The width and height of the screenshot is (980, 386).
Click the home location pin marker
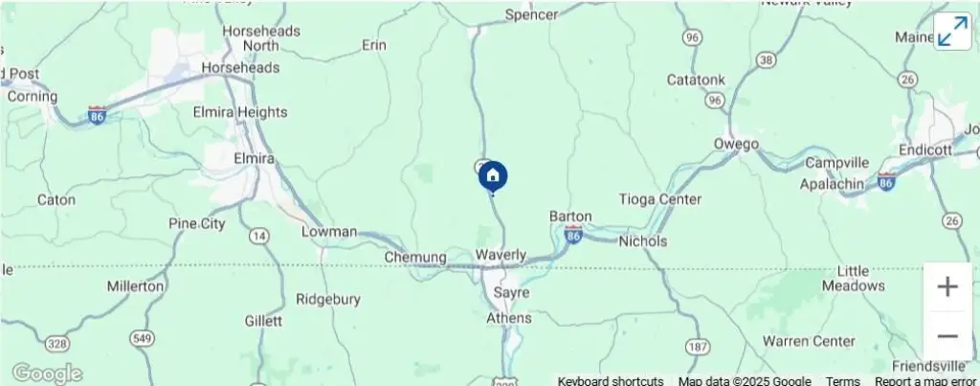(493, 176)
